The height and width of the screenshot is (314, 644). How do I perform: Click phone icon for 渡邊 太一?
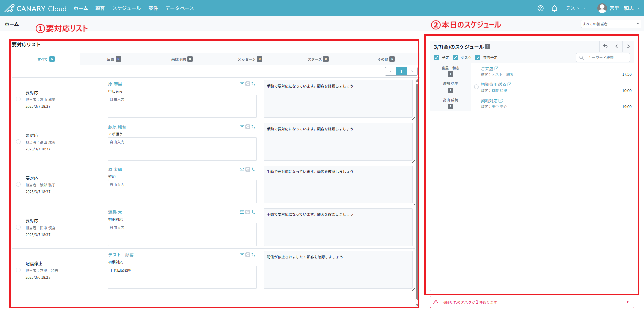pos(253,212)
